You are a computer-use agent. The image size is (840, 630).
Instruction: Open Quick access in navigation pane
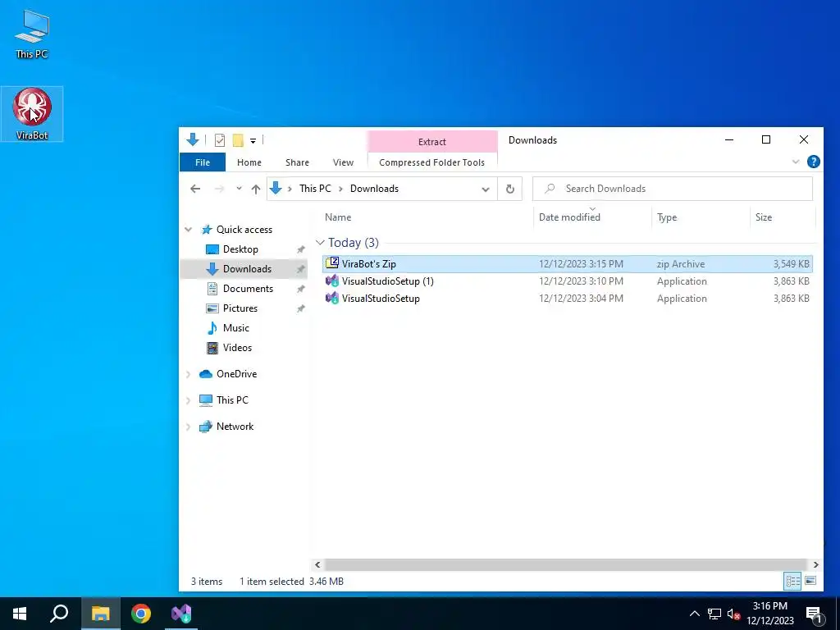pos(244,230)
